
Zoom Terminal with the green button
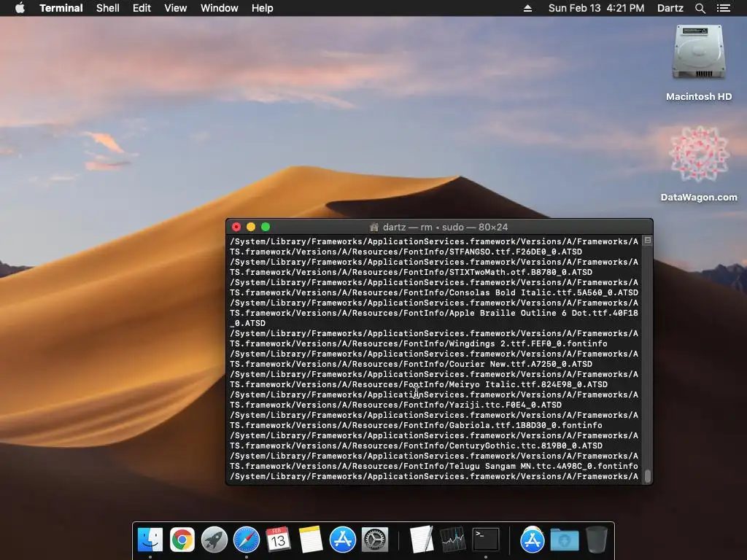coord(266,227)
